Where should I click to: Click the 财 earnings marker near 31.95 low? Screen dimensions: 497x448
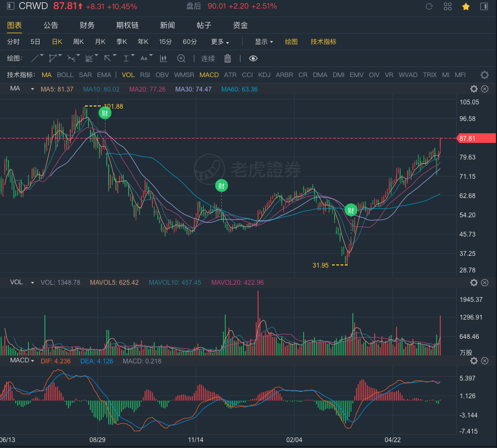351,210
